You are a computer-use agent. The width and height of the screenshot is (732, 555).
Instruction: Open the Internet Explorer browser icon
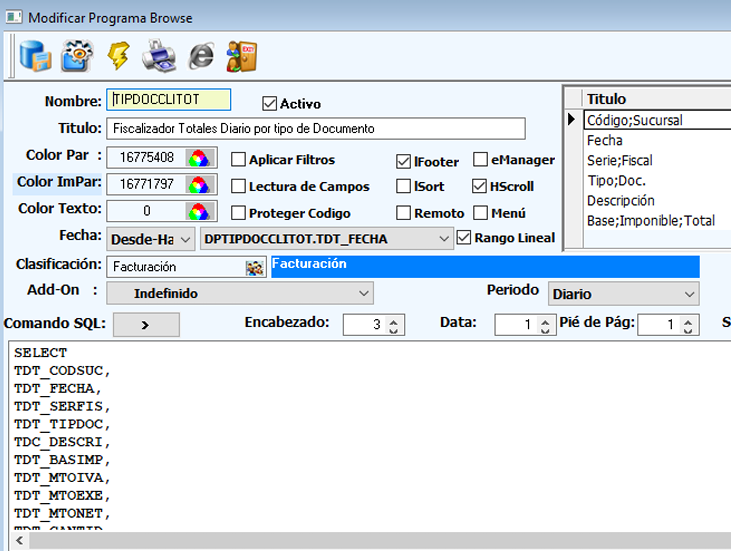coord(201,56)
